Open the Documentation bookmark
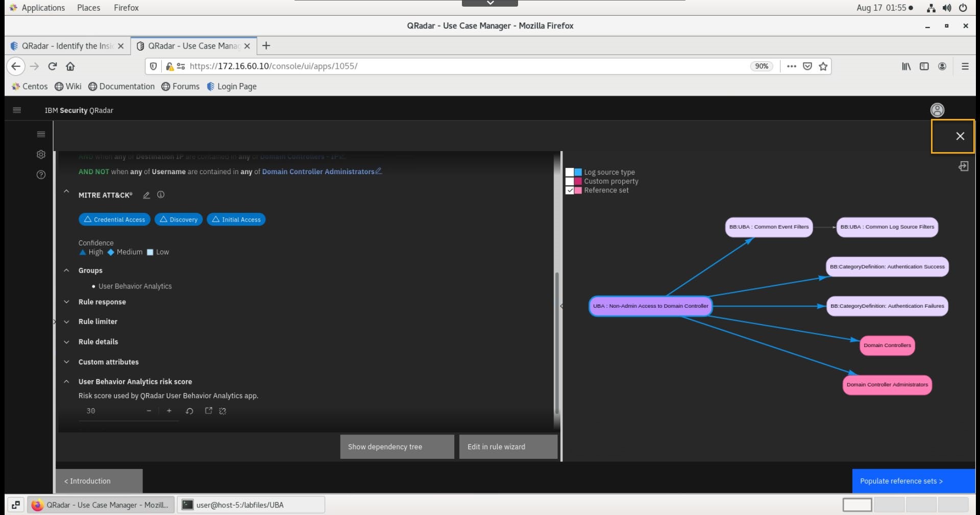Image resolution: width=980 pixels, height=515 pixels. coord(121,86)
